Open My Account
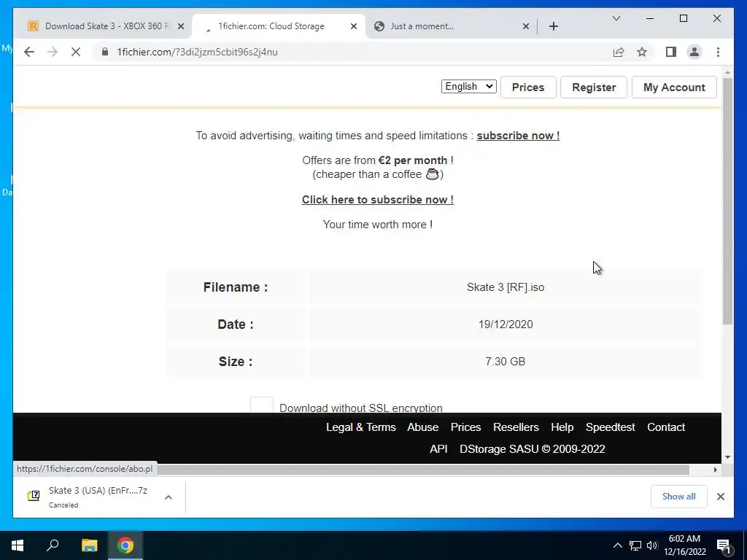 [x=674, y=87]
